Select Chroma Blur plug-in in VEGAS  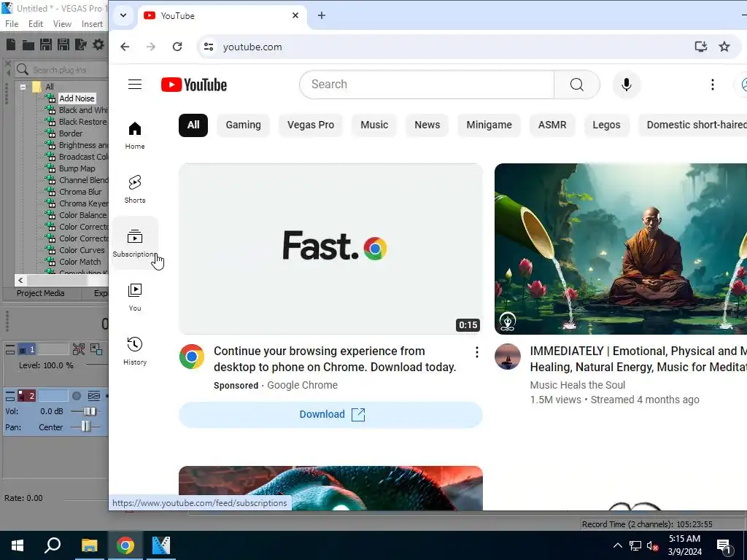(80, 192)
